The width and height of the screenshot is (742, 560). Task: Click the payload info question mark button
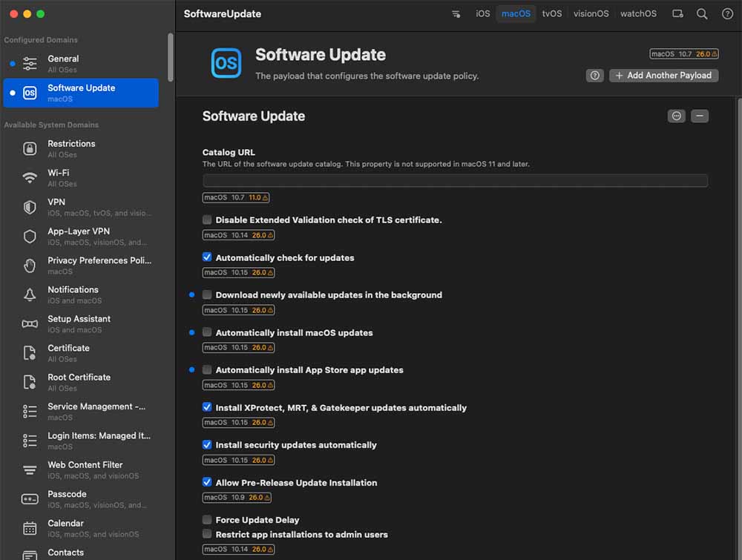pos(595,76)
